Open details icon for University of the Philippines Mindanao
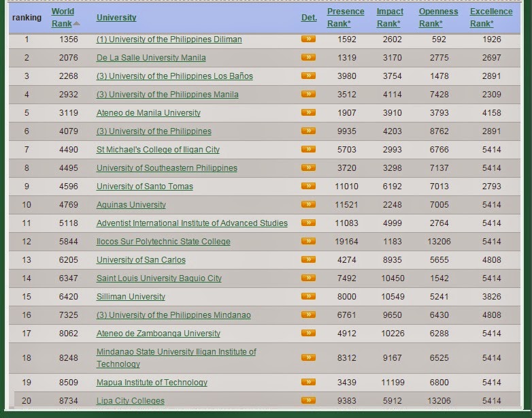532x418 pixels. pos(308,315)
